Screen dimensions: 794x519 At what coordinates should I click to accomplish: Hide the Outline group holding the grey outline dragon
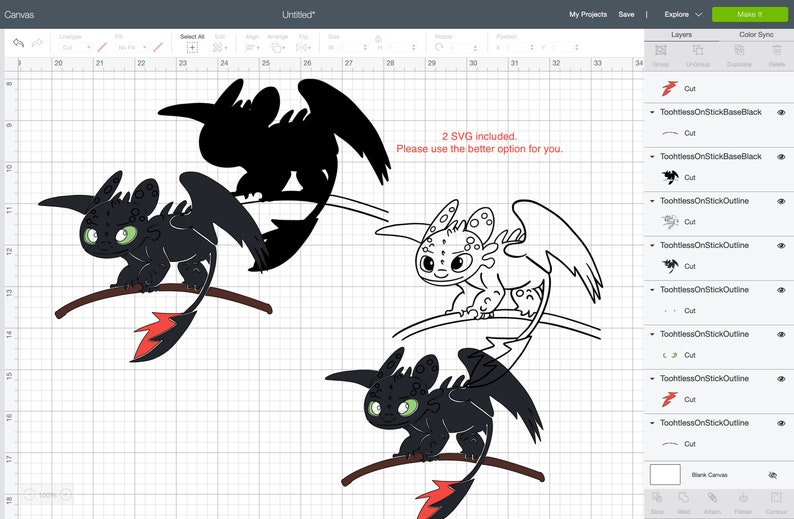781,201
